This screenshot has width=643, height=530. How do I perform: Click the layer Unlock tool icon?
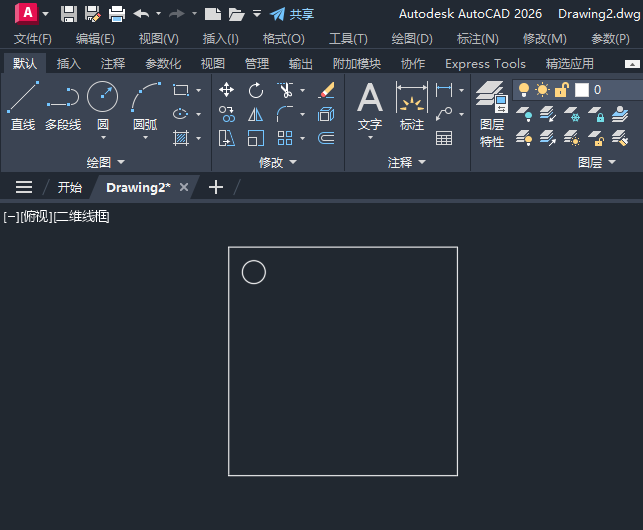tap(596, 138)
